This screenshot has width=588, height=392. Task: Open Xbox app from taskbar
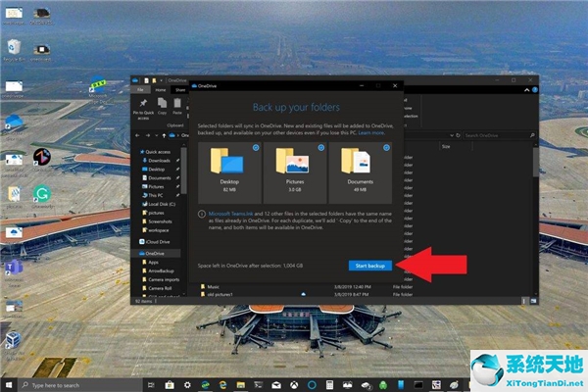tap(294, 385)
